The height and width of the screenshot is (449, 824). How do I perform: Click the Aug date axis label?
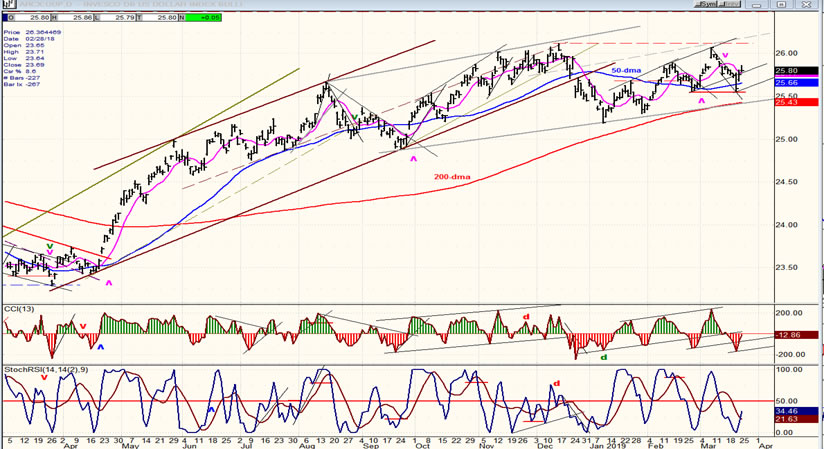point(307,445)
